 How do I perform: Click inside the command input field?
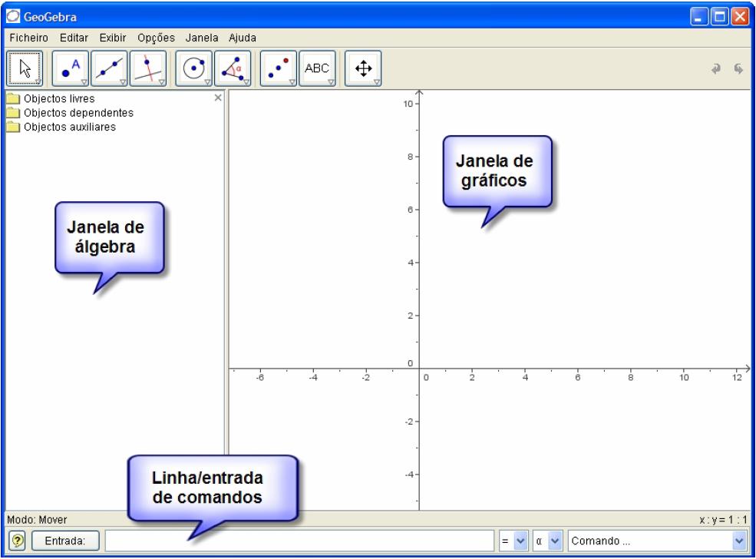(x=299, y=541)
